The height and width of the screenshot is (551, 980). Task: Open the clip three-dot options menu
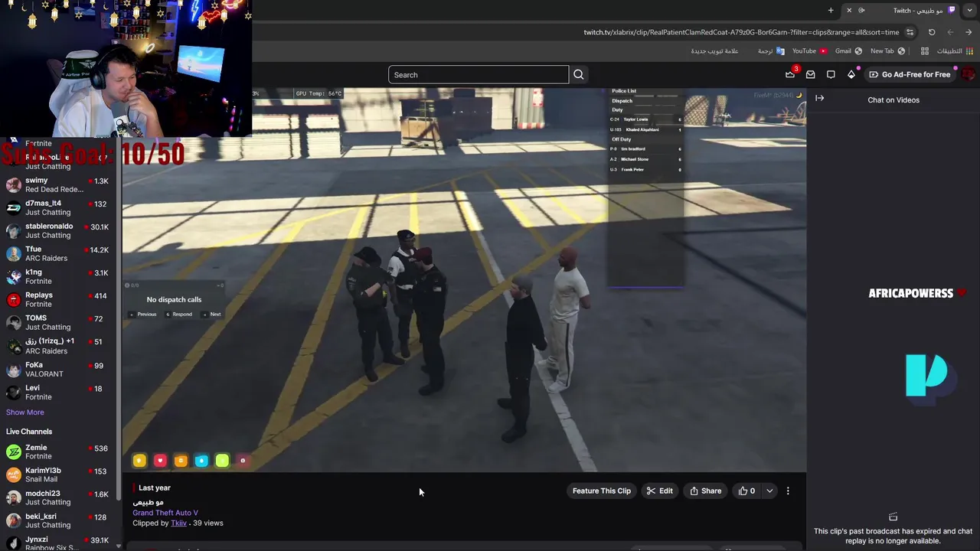788,491
